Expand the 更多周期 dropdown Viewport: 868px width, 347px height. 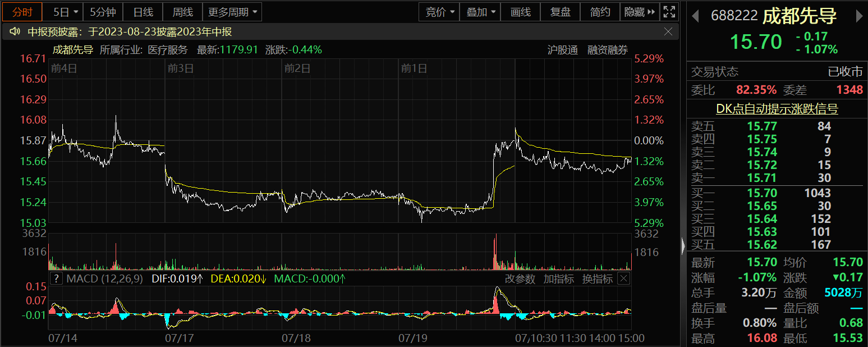point(232,12)
